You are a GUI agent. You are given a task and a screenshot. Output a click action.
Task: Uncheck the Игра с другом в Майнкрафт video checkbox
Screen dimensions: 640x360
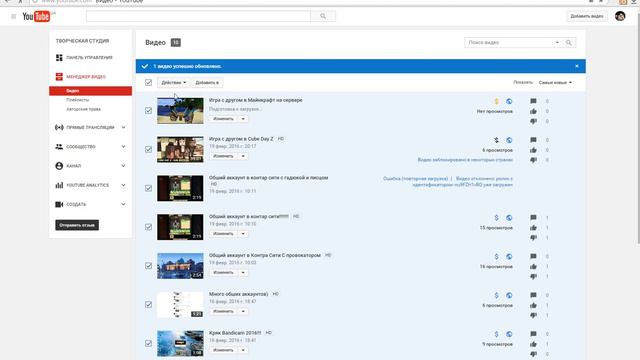coord(148,110)
